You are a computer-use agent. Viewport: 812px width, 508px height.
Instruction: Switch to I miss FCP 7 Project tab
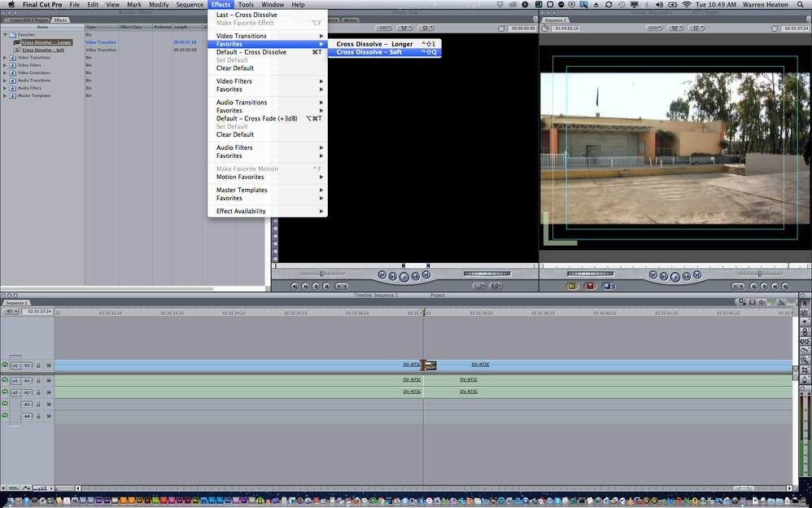[x=26, y=20]
